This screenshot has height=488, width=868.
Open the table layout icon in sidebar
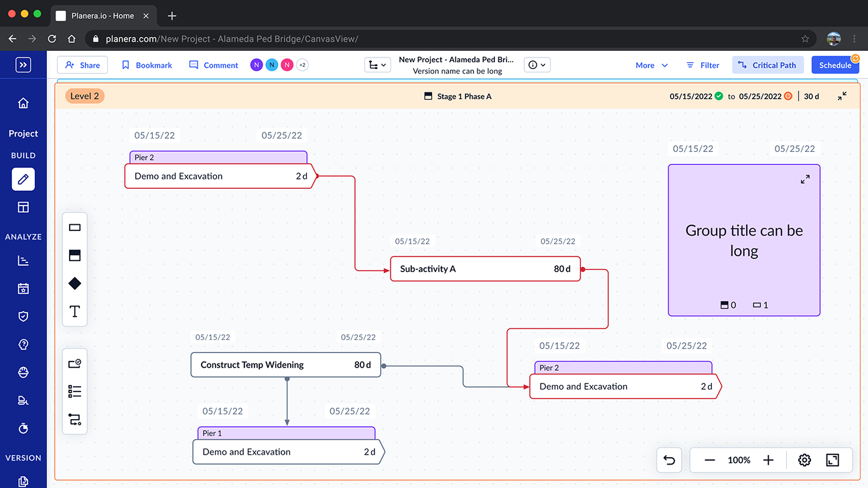click(23, 208)
